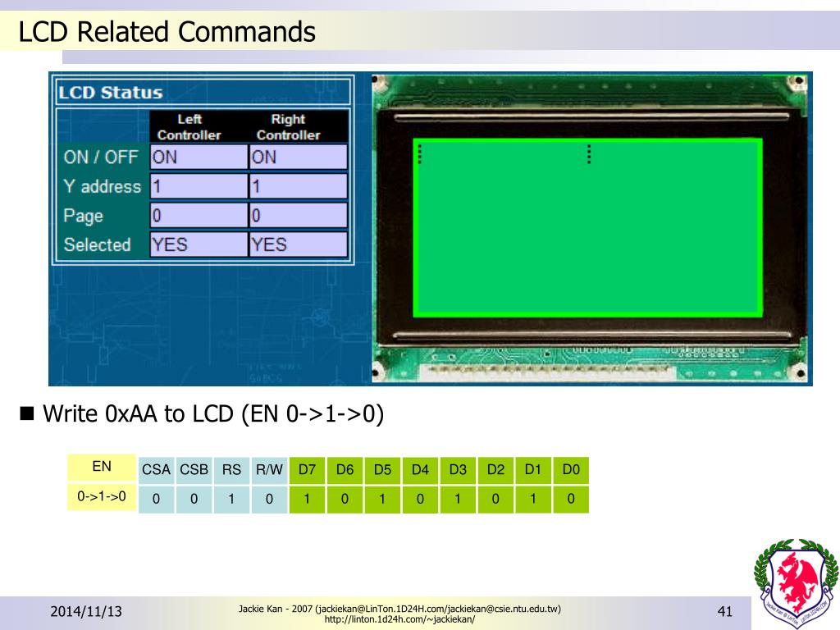Click the value 1 under D1

(533, 500)
